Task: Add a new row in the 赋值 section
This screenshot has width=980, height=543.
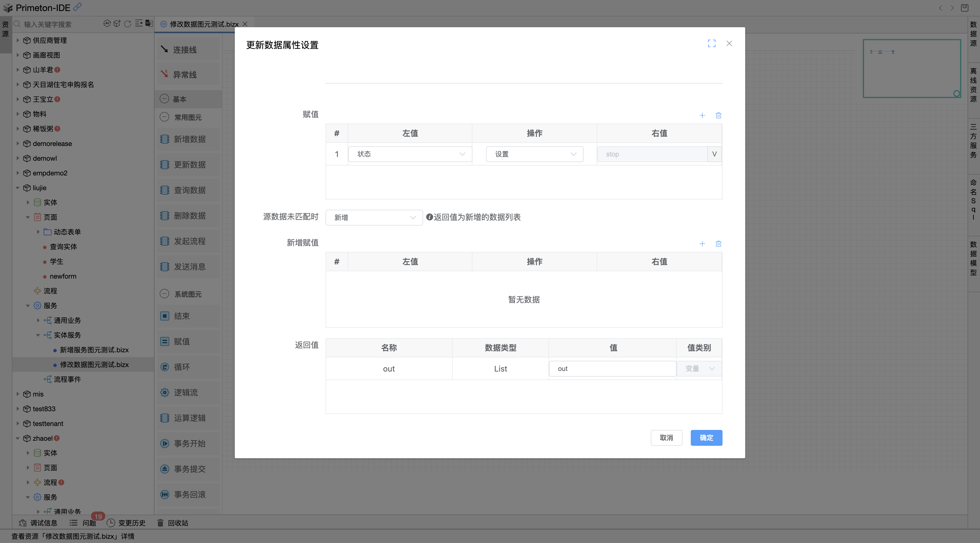Action: tap(702, 115)
